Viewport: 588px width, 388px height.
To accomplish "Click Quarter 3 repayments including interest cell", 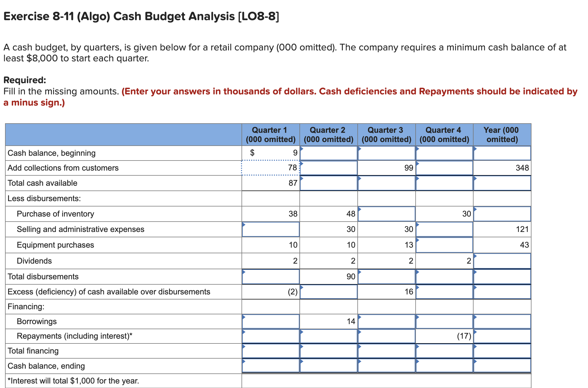I will tap(386, 336).
